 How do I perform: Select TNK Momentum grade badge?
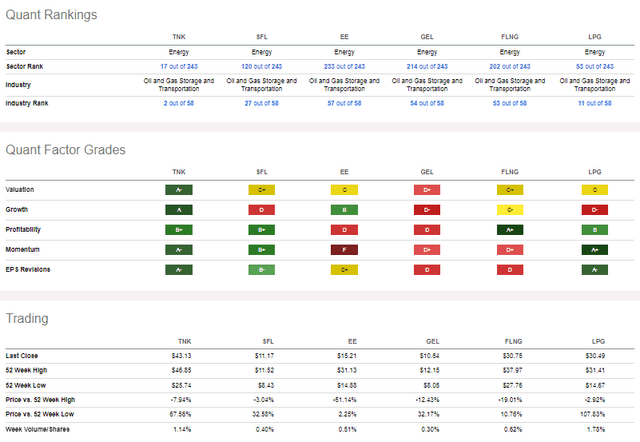pyautogui.click(x=179, y=250)
